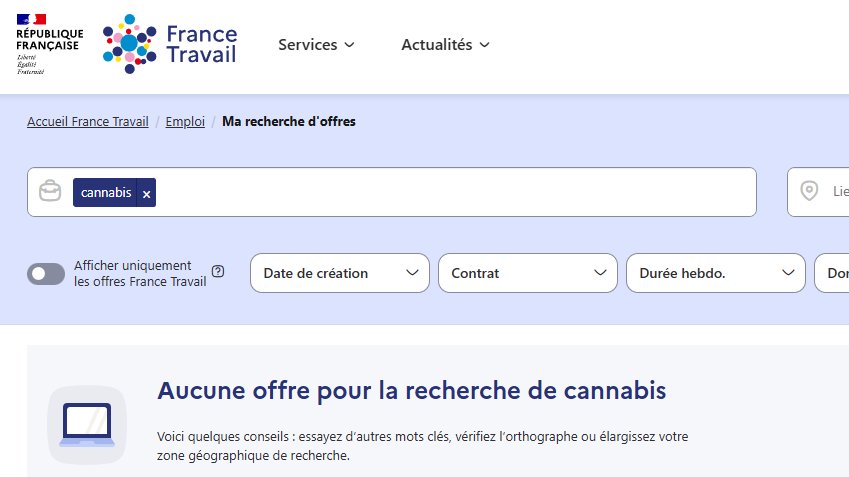Screen dimensions: 849x477
Task: Click the France Travail logo
Action: tap(170, 44)
